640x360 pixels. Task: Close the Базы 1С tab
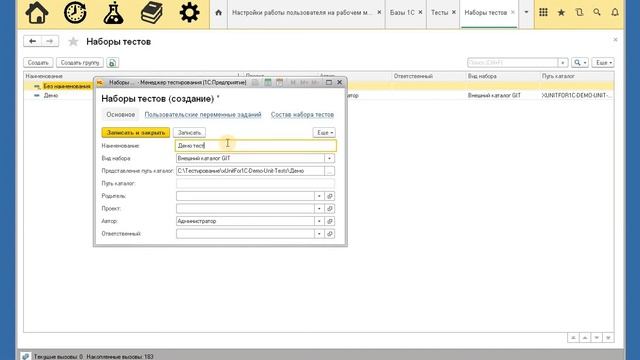coord(420,12)
